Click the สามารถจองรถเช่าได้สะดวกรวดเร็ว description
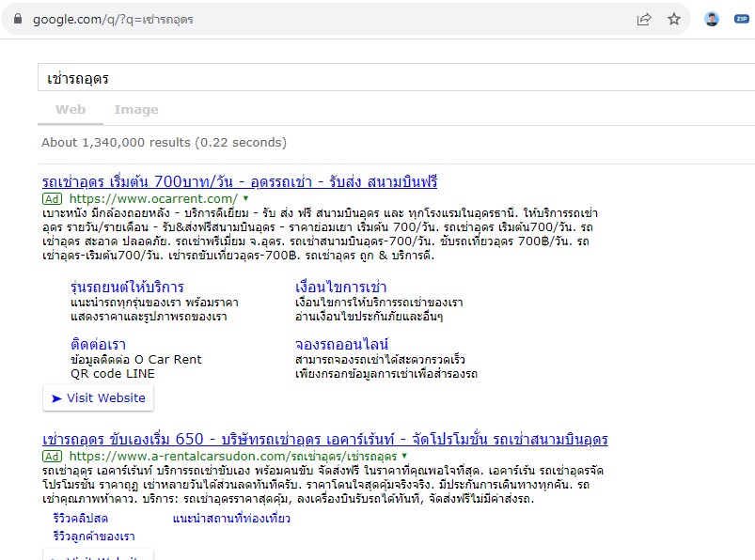The width and height of the screenshot is (755, 560). 381,359
